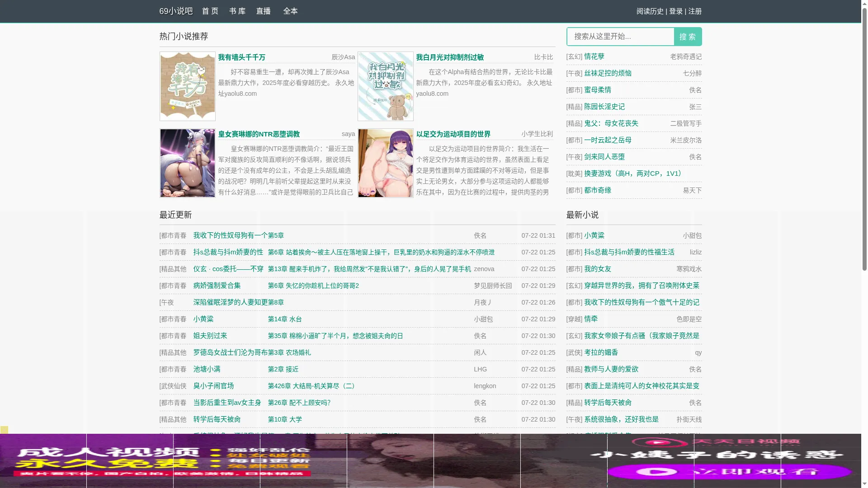Open chapter 第14章 水台

point(284,319)
